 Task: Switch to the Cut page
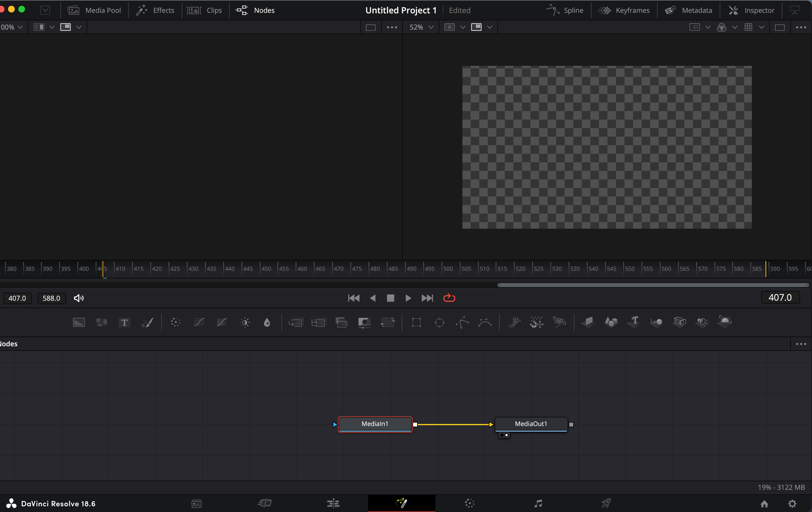pyautogui.click(x=265, y=503)
